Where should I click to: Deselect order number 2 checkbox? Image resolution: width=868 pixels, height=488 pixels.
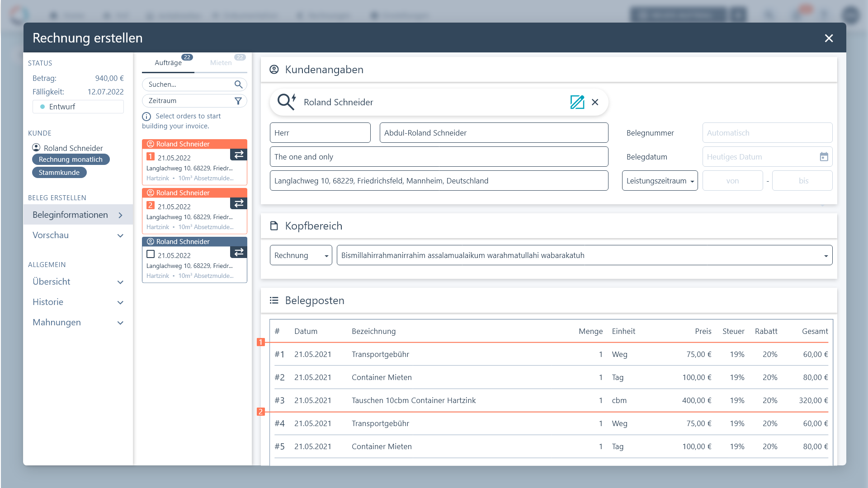(151, 205)
